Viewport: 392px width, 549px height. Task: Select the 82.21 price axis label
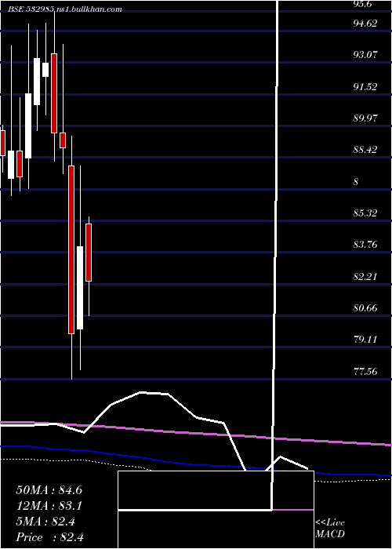pos(365,276)
